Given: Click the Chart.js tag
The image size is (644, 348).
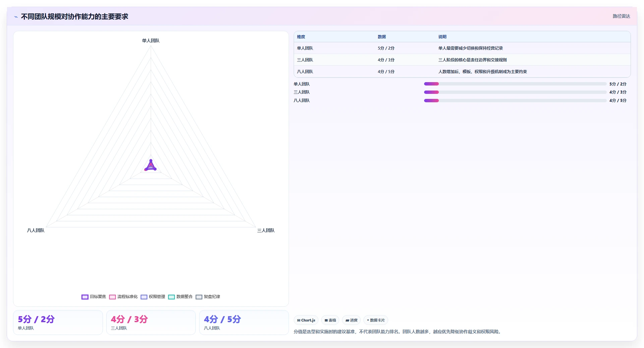Looking at the screenshot, I should (x=306, y=320).
